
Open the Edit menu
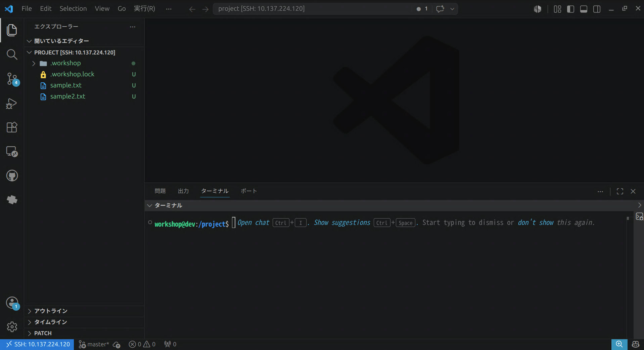(46, 9)
